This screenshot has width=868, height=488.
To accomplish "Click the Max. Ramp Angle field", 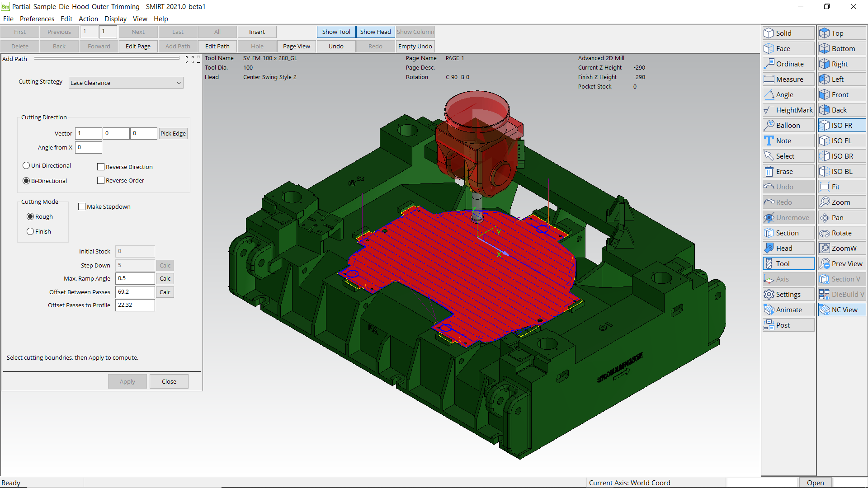I will (x=135, y=279).
